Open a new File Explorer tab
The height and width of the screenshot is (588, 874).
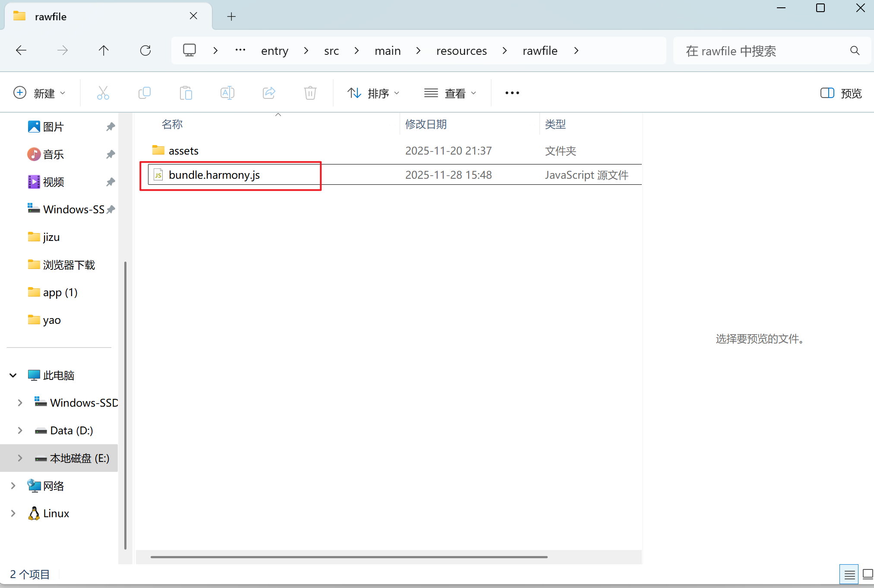[231, 16]
